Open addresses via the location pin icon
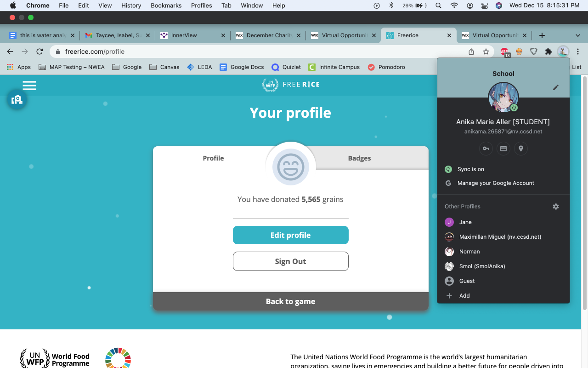This screenshot has height=368, width=588. pyautogui.click(x=521, y=149)
